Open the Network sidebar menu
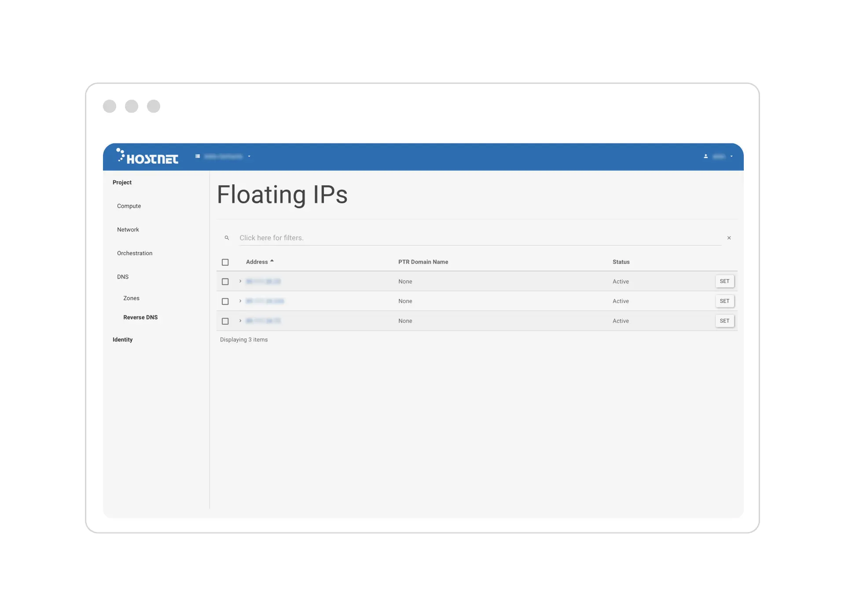845x616 pixels. point(128,230)
